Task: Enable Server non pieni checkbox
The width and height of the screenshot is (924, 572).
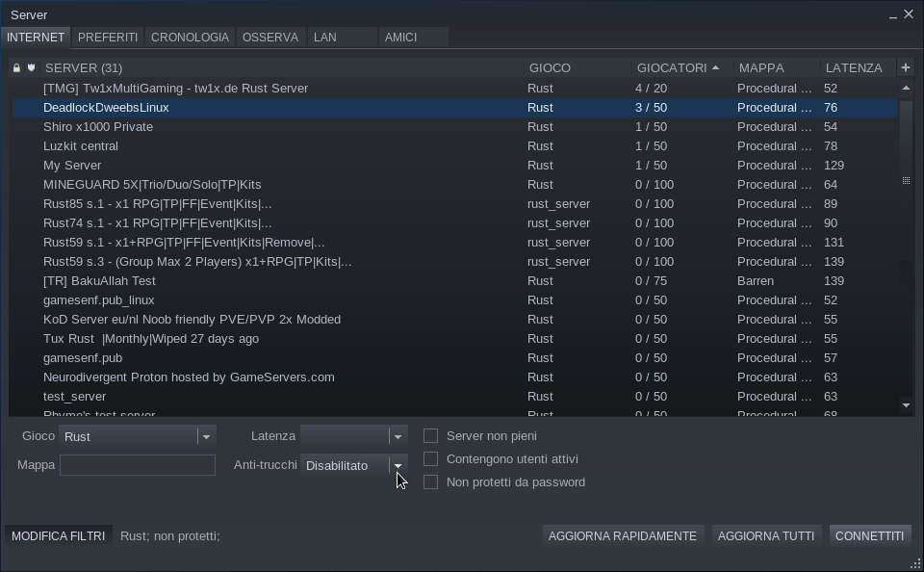Action: click(x=431, y=436)
